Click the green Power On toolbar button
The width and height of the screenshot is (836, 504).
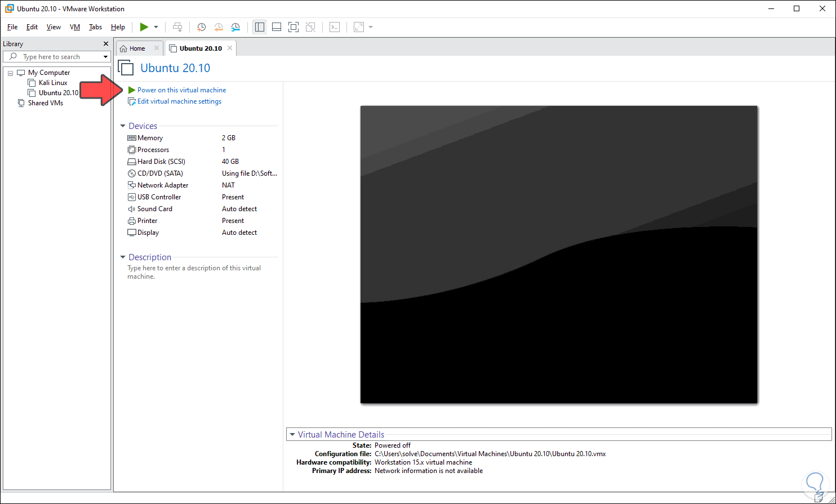coord(144,27)
